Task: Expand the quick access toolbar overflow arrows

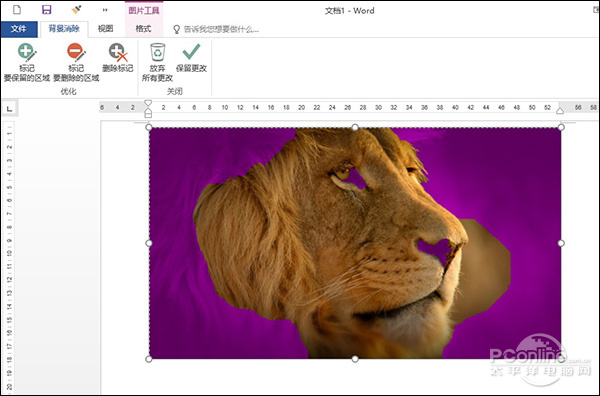Action: coord(105,10)
